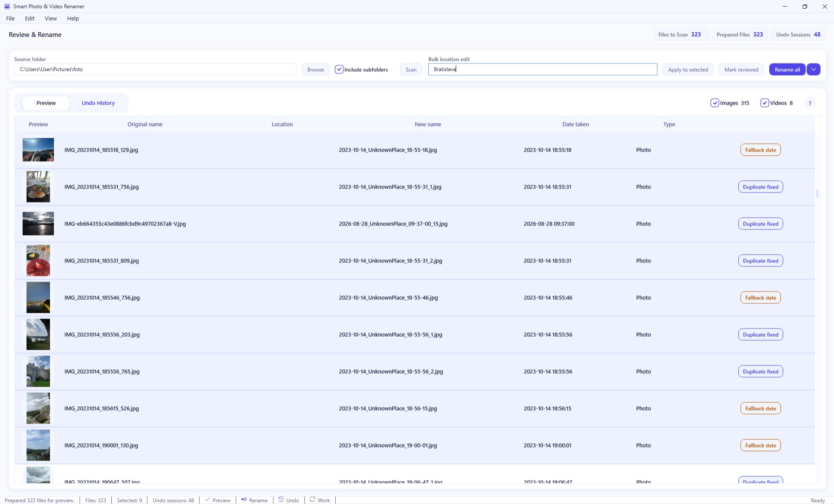Click the Rename icon in status bar
Image resolution: width=834 pixels, height=504 pixels.
point(244,500)
